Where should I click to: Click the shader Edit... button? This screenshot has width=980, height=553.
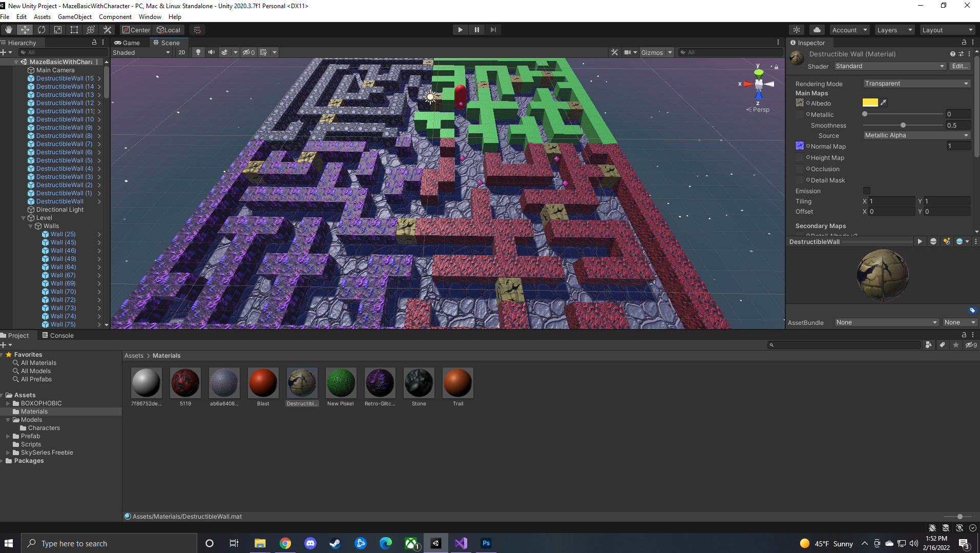coord(960,66)
